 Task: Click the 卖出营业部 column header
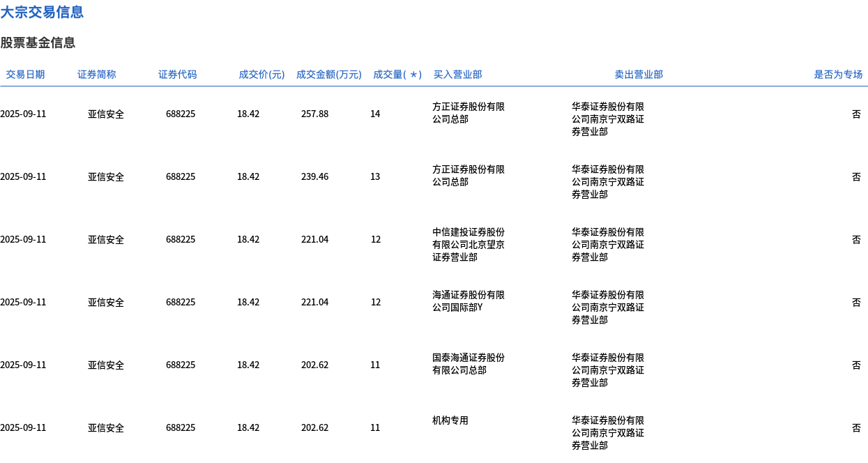click(639, 75)
